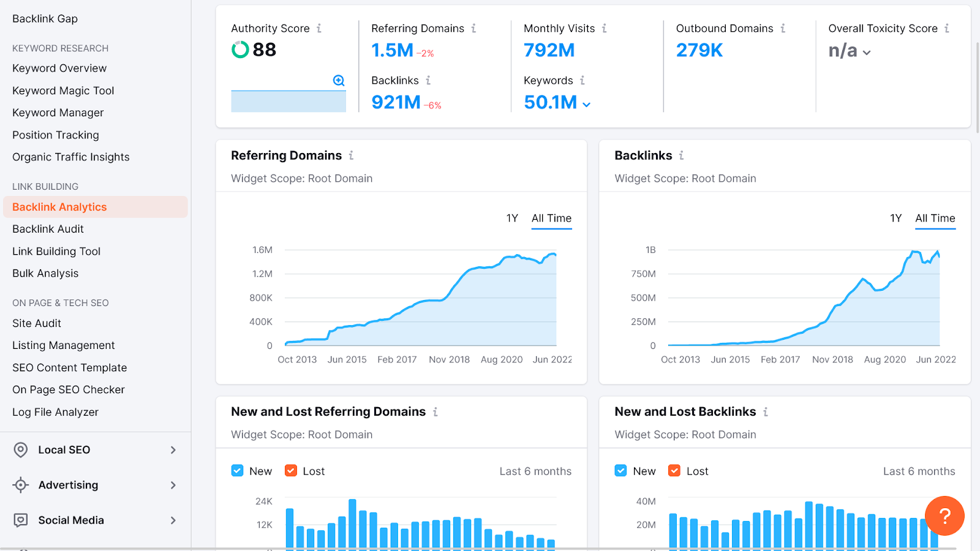This screenshot has width=980, height=551.
Task: Open SEO Content Template
Action: click(70, 368)
